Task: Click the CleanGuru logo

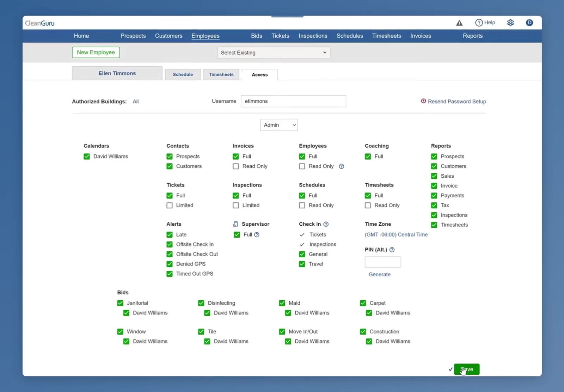Action: (x=40, y=23)
